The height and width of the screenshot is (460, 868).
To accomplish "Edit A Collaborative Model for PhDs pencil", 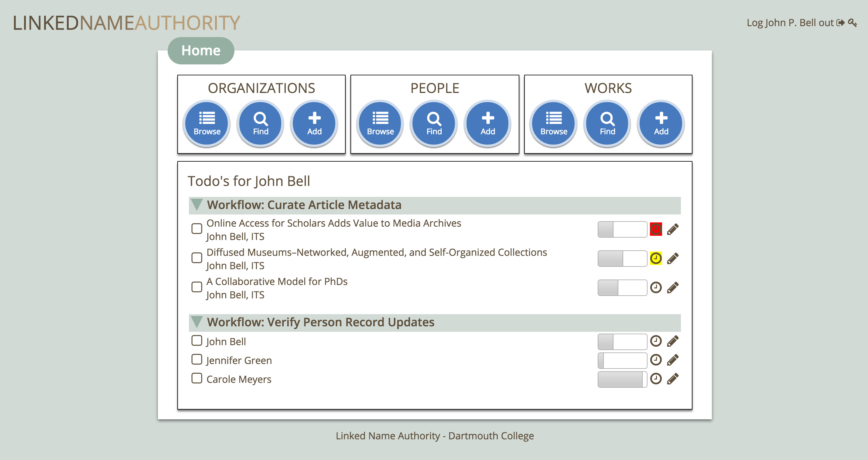I will click(x=673, y=287).
